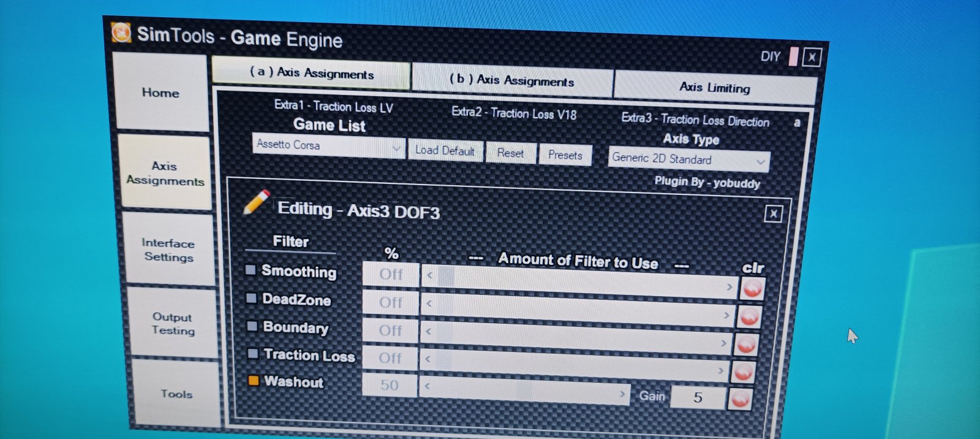Click the Smoothing amount slider track
Screen dimensions: 980x439
(x=579, y=281)
